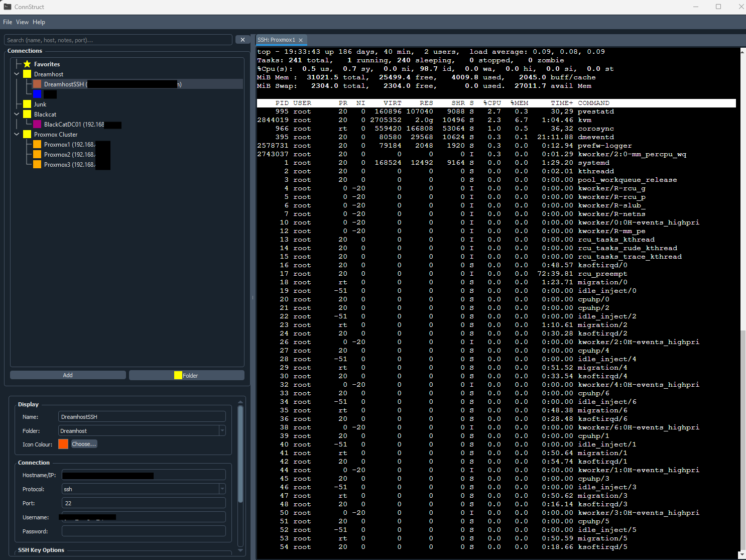The height and width of the screenshot is (560, 746).
Task: Open the Folder dropdown arrow
Action: (222, 431)
